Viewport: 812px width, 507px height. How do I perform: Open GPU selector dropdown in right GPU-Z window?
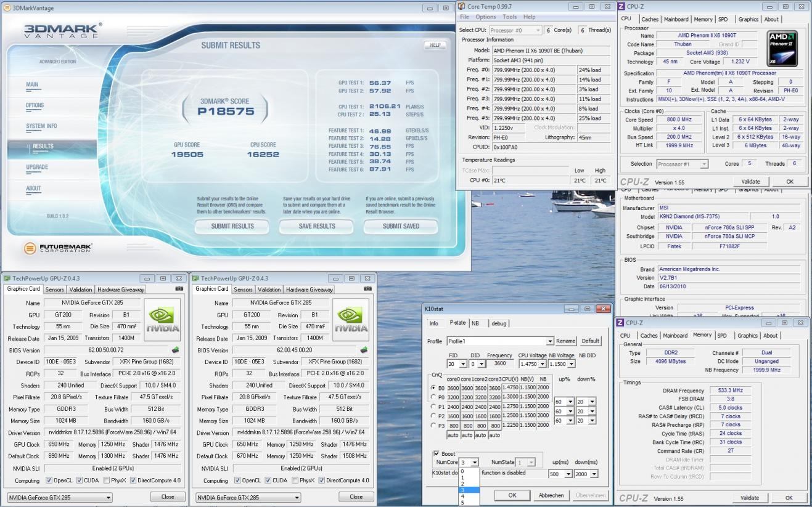pyautogui.click(x=297, y=497)
